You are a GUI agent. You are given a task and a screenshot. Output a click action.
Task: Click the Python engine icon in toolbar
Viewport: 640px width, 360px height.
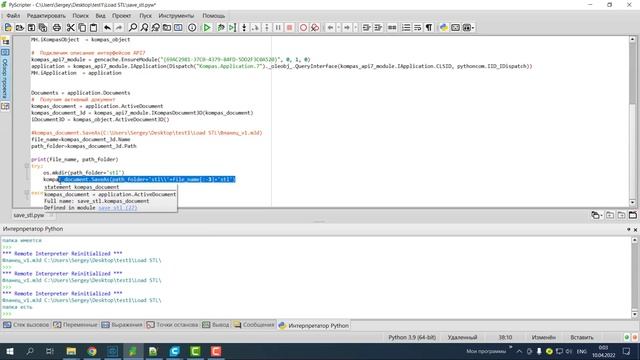(444, 27)
